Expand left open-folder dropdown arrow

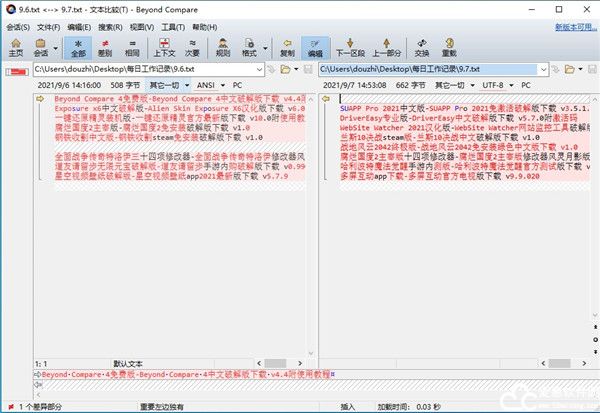point(296,69)
